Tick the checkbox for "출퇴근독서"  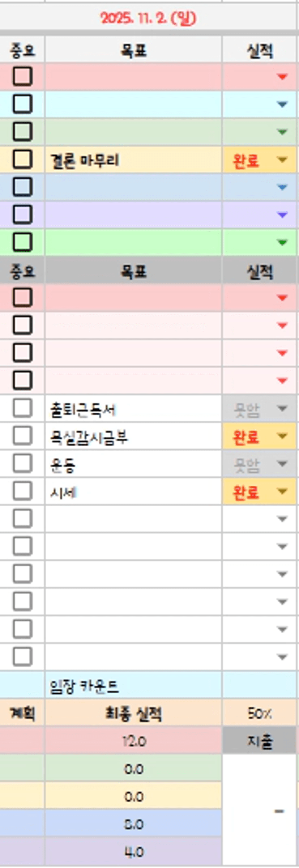[22, 408]
